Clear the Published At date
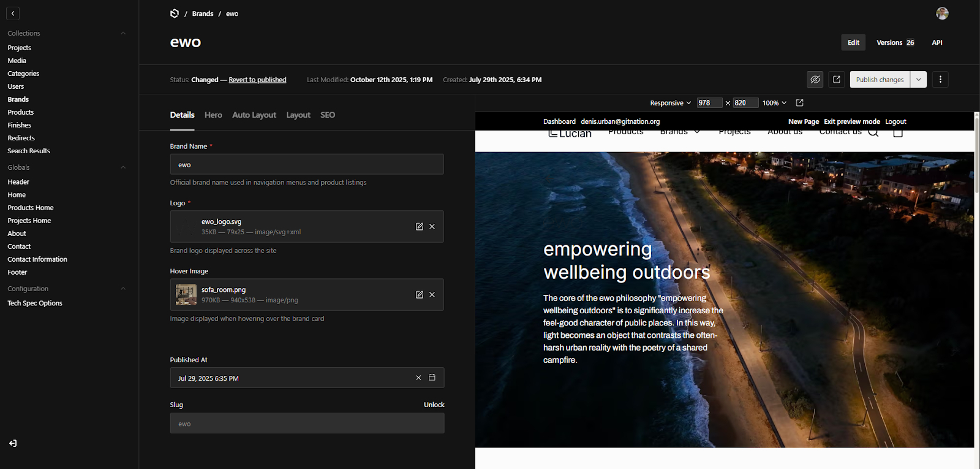 [x=418, y=378]
